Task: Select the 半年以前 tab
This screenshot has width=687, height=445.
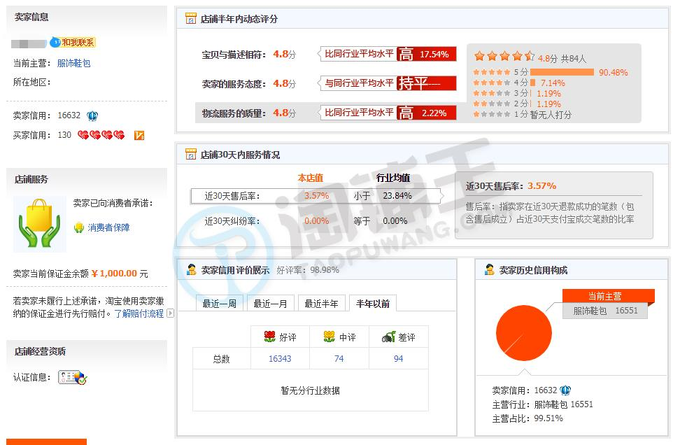Action: point(372,303)
